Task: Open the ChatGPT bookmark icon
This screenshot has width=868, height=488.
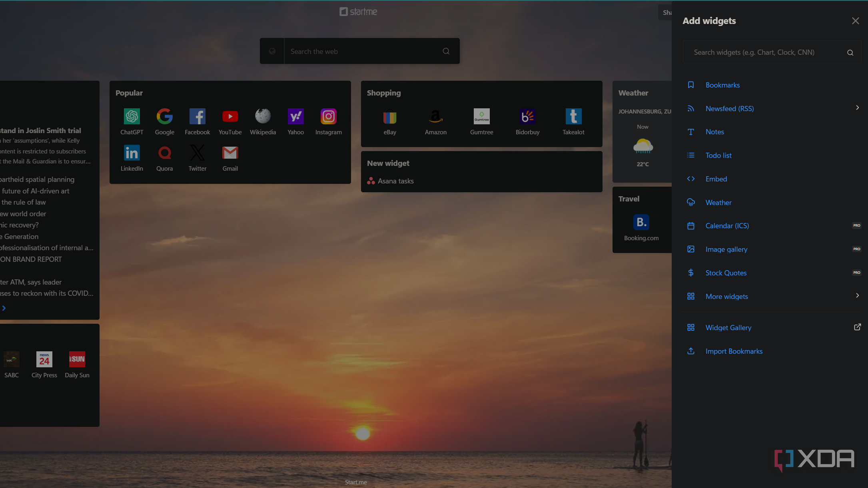Action: (132, 116)
